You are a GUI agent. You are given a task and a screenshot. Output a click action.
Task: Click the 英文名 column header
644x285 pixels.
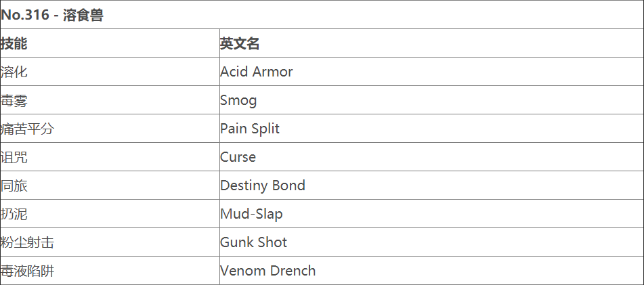click(240, 43)
